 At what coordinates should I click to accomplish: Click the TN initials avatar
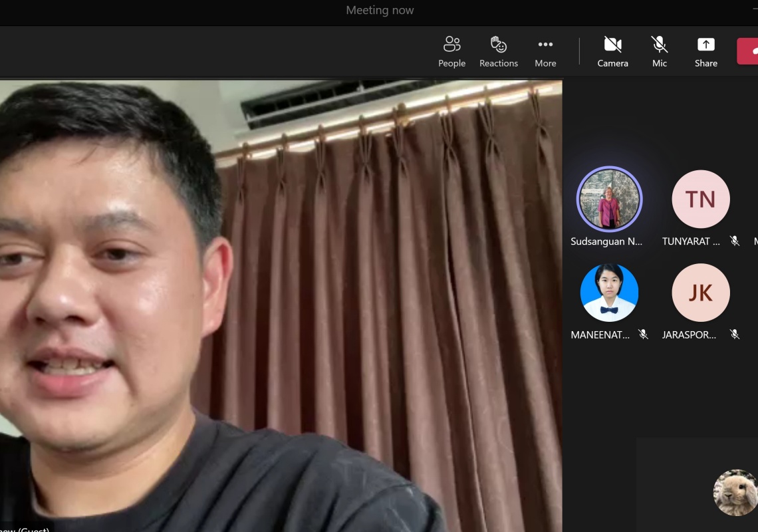tap(701, 199)
